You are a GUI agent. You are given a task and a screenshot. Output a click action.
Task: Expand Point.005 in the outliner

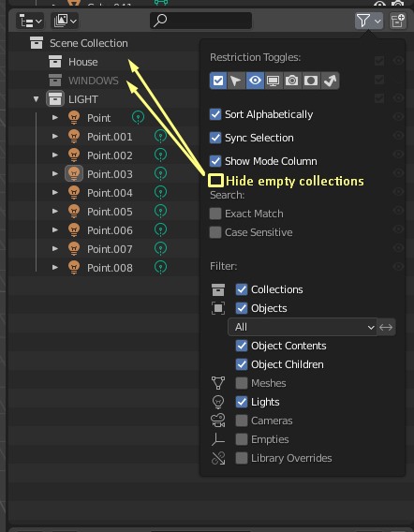pyautogui.click(x=54, y=211)
